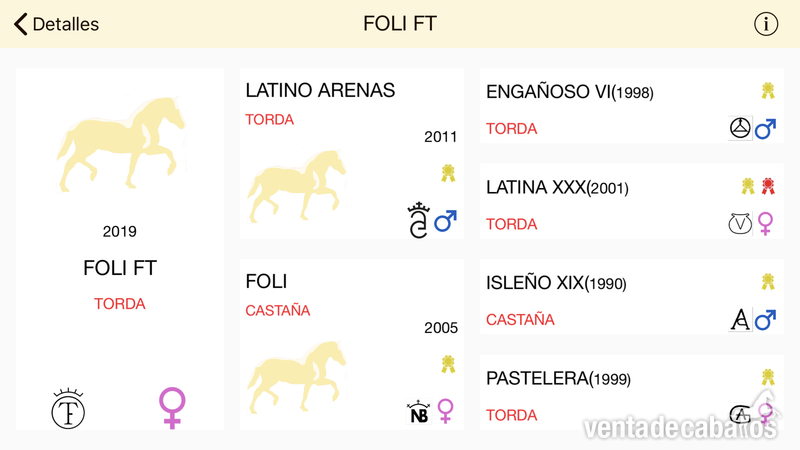The height and width of the screenshot is (450, 800).
Task: Open PASTELERA (1999) ancestor entry
Action: (632, 392)
